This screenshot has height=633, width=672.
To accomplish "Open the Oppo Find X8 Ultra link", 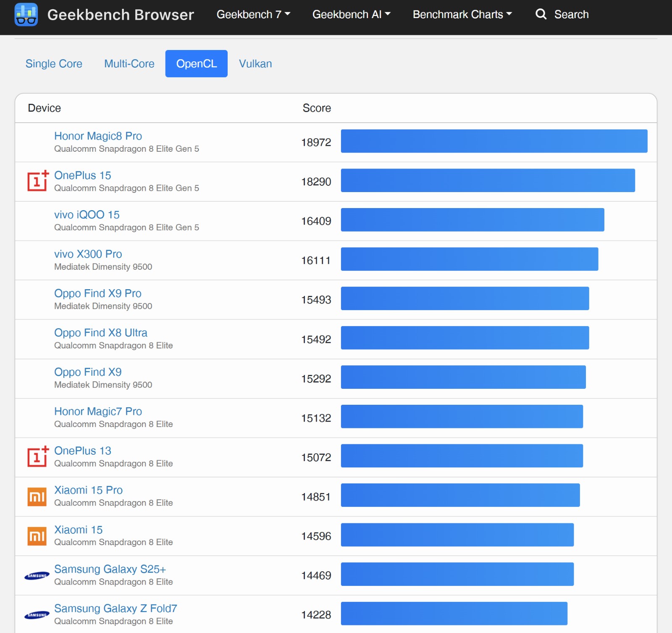I will click(101, 332).
